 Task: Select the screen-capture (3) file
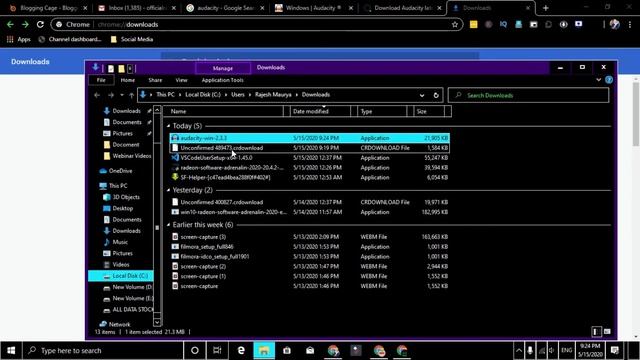[309, 237]
